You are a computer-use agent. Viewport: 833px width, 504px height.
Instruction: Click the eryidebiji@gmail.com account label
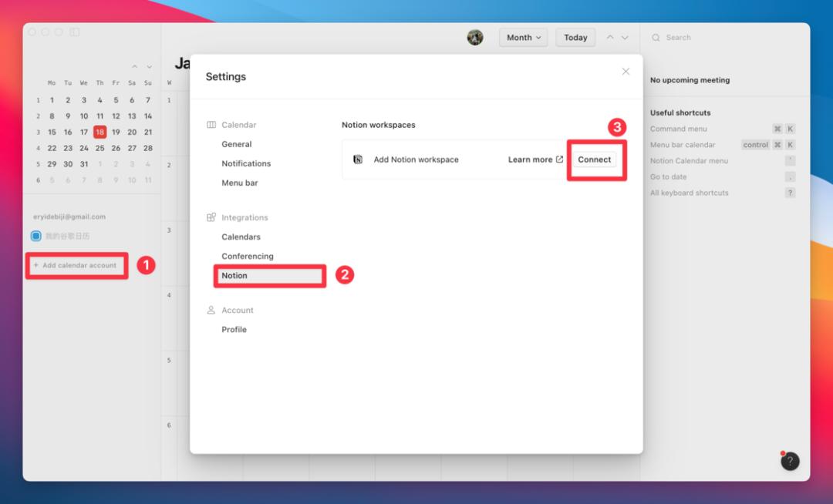[69, 217]
